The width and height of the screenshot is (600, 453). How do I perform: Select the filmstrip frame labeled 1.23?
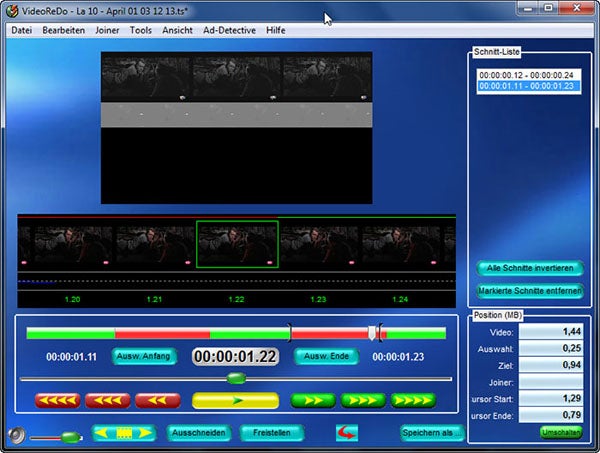(x=319, y=245)
